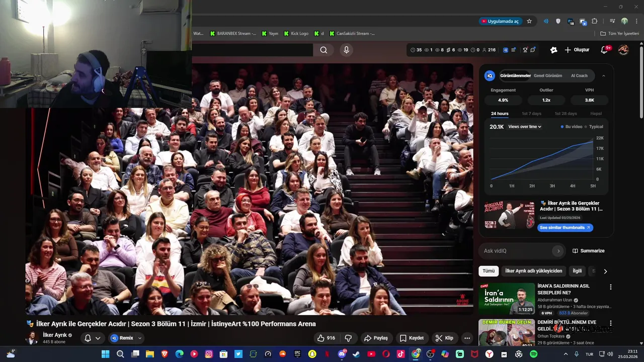Open the Views over time dropdown
Screen dimensions: 644x362
(525, 127)
